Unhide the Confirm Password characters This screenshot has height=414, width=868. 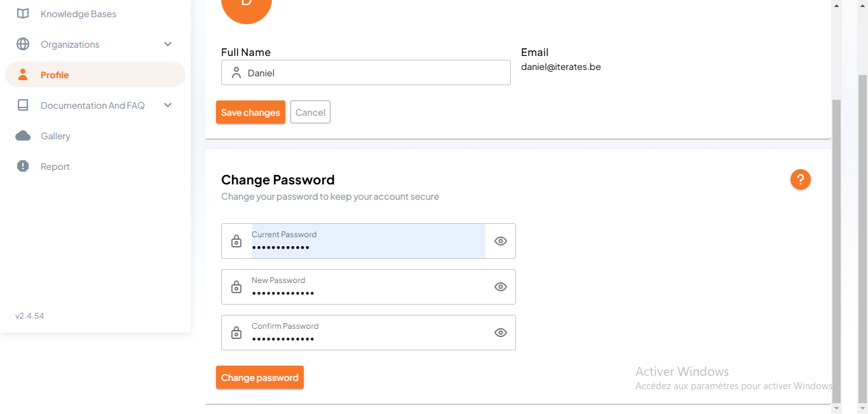click(x=500, y=333)
